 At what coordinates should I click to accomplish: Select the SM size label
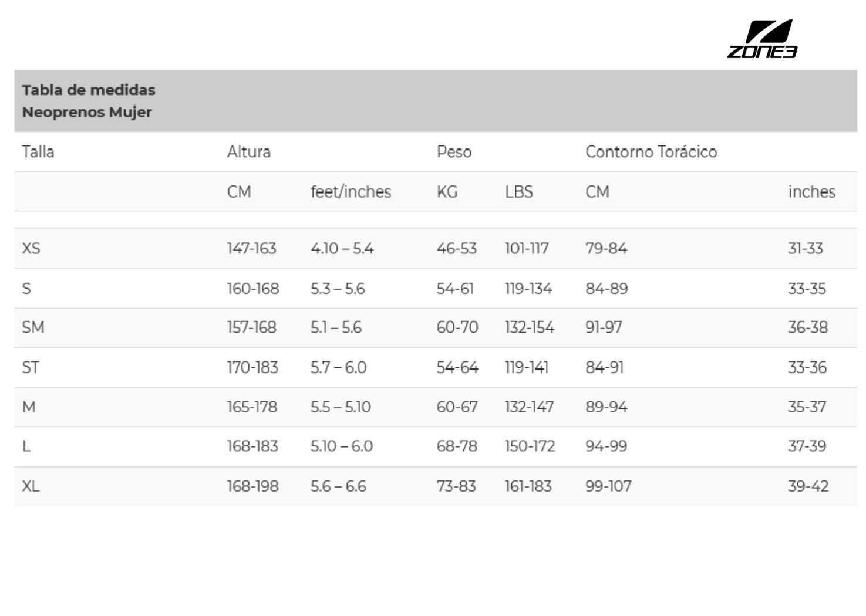[x=33, y=327]
